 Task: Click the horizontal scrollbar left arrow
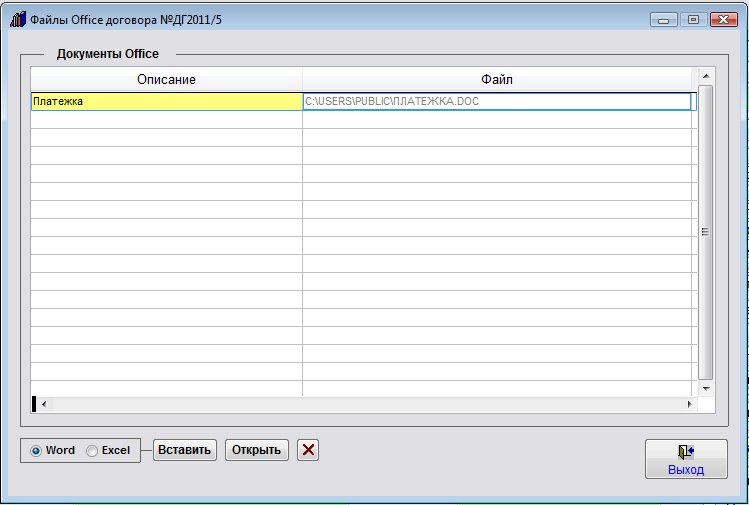point(44,404)
